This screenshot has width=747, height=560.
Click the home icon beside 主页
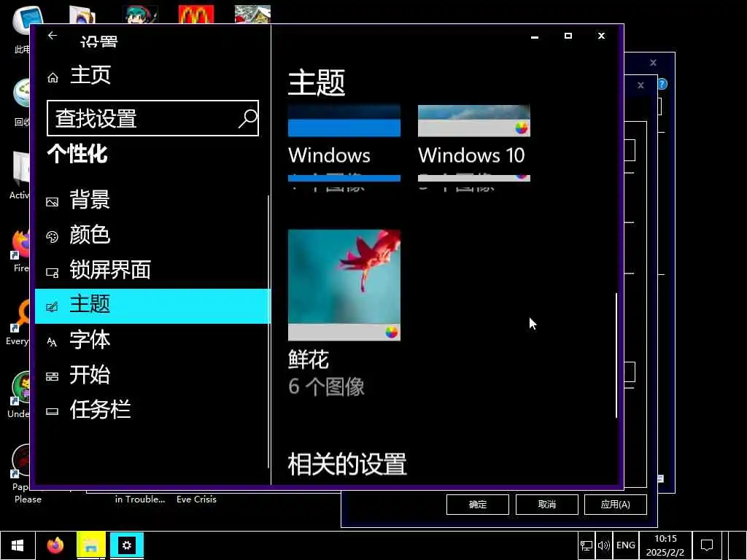click(x=53, y=77)
